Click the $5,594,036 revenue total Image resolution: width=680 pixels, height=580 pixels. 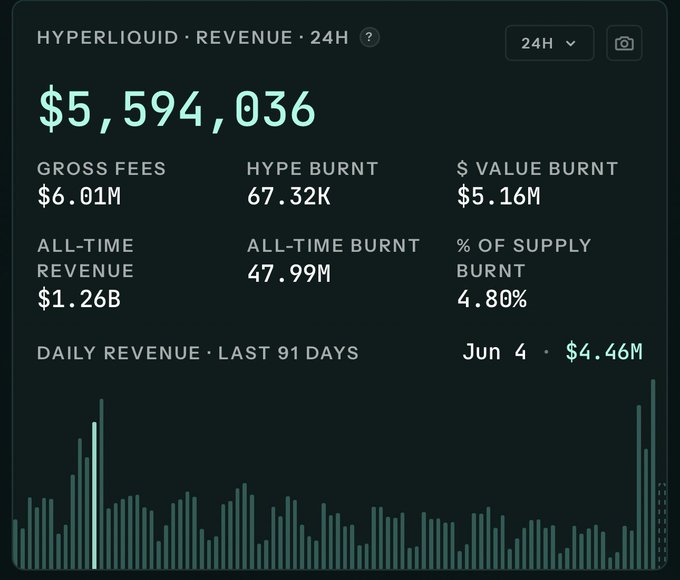tap(177, 109)
